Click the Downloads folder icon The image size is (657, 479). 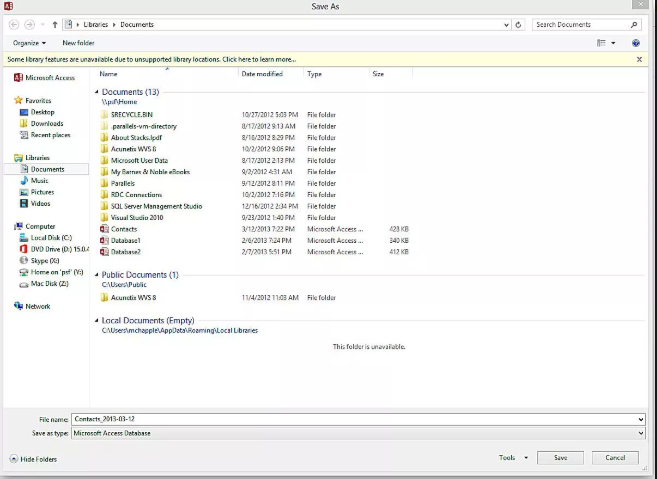tap(24, 123)
